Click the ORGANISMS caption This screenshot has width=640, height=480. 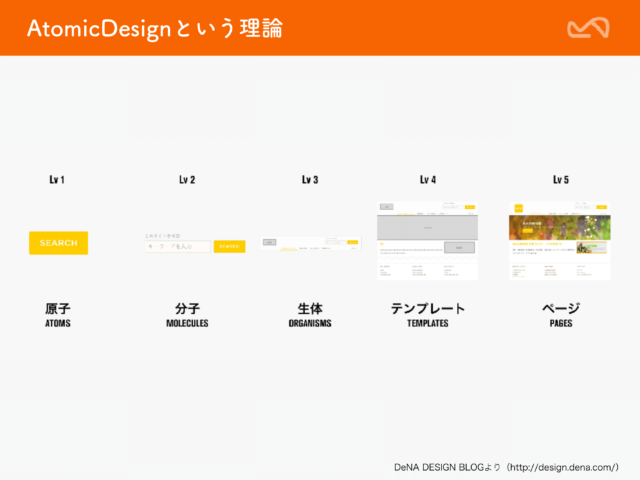(x=310, y=324)
